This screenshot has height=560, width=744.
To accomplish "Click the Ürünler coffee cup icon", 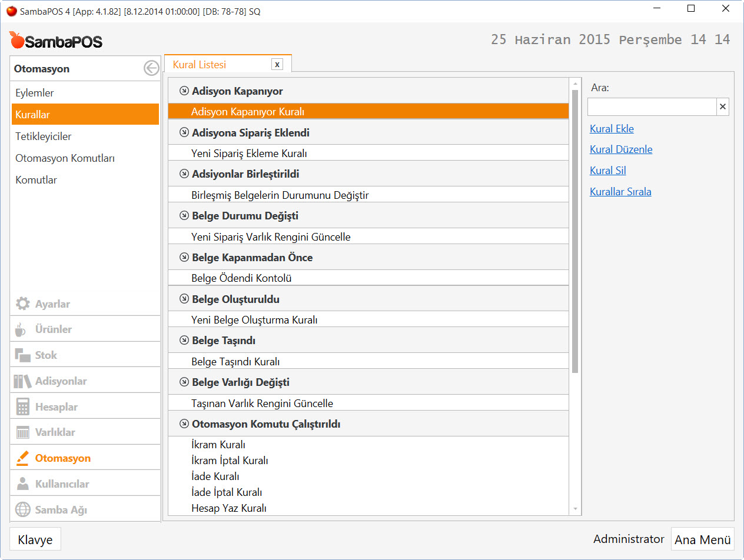I will (x=21, y=329).
